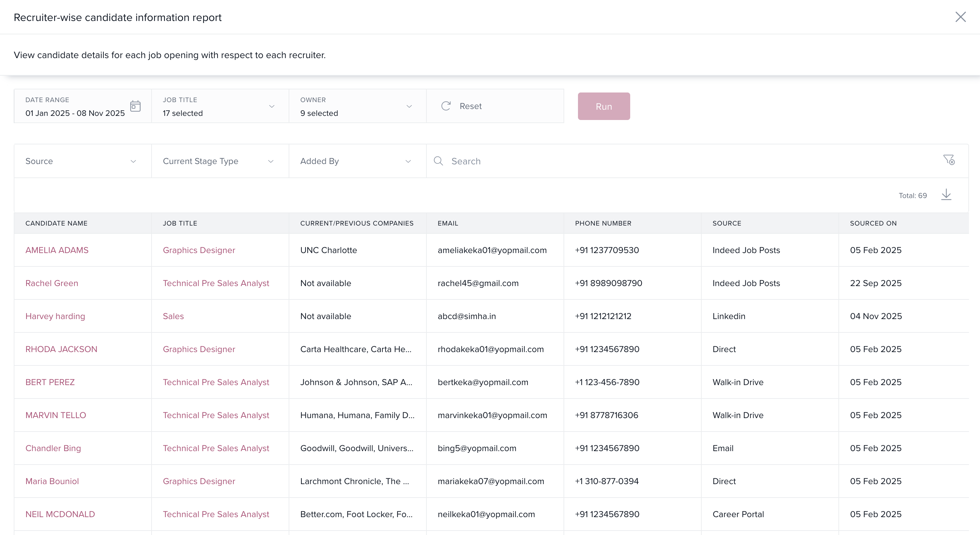Close the report with X icon

click(960, 17)
